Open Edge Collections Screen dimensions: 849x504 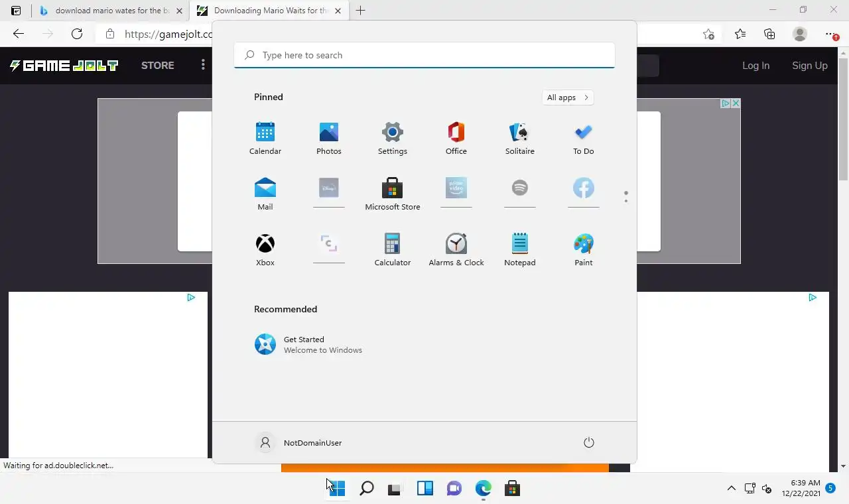[769, 34]
